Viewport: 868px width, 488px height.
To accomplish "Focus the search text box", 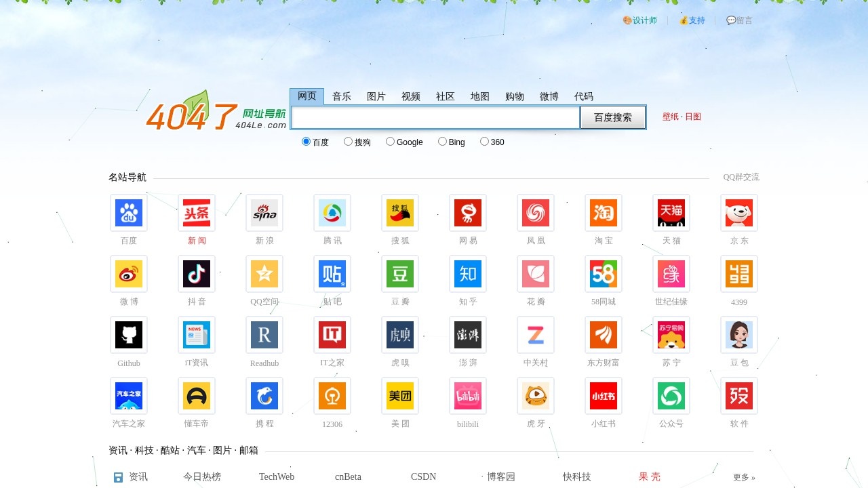I will coord(435,117).
